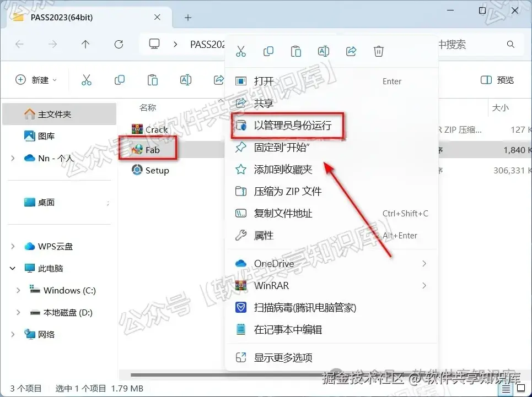Open a new tab with the plus icon
532x397 pixels.
click(187, 17)
